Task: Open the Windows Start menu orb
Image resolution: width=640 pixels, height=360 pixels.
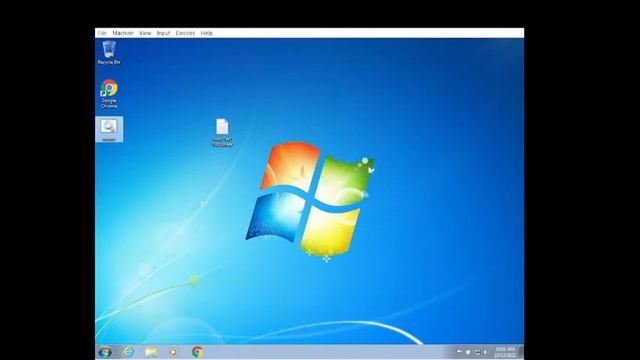Action: [x=105, y=352]
